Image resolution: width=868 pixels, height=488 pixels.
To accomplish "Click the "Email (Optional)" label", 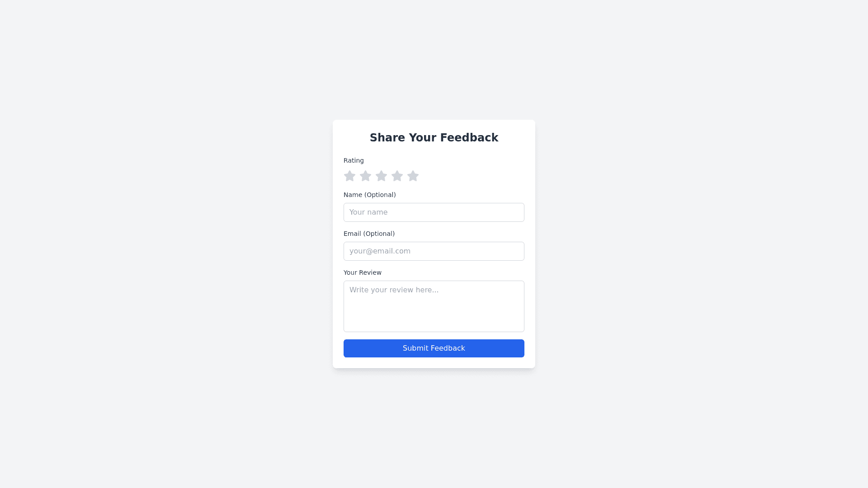I will [x=369, y=234].
